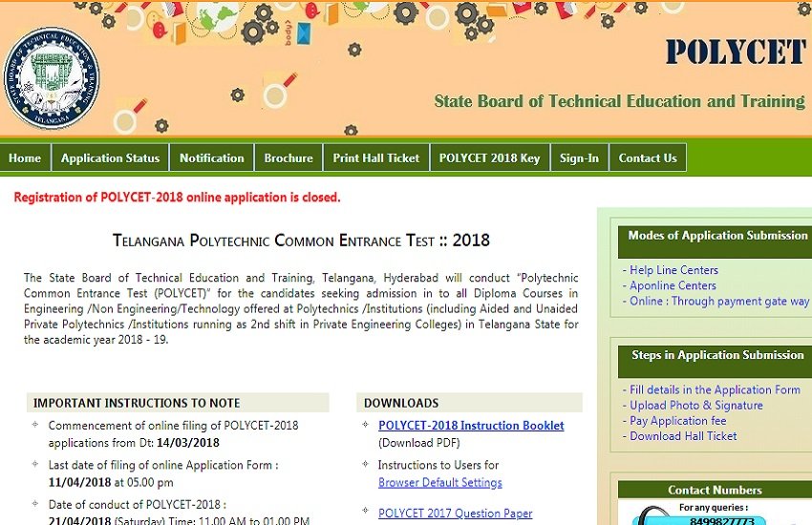This screenshot has height=525, width=812.
Task: Click the Pay Application fee link
Action: [677, 420]
